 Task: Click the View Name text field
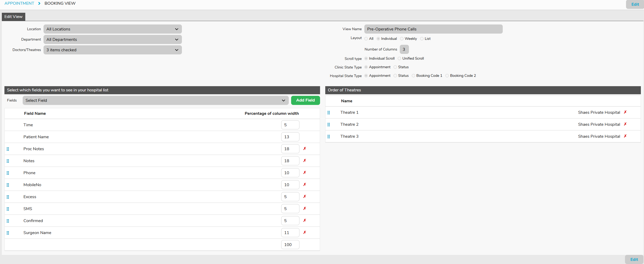pyautogui.click(x=433, y=29)
